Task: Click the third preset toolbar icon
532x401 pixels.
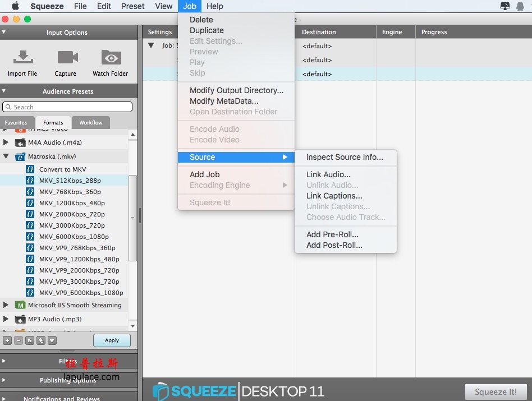Action: pos(30,340)
